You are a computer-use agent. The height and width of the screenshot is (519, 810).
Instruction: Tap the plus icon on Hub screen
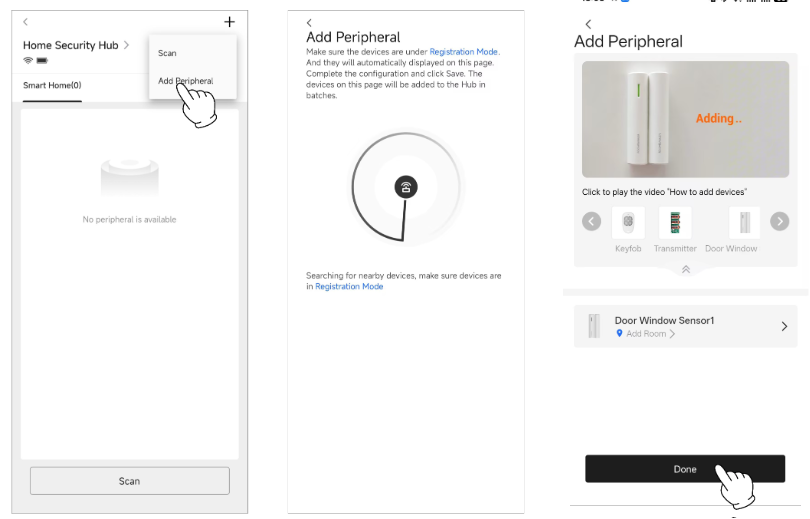(229, 22)
